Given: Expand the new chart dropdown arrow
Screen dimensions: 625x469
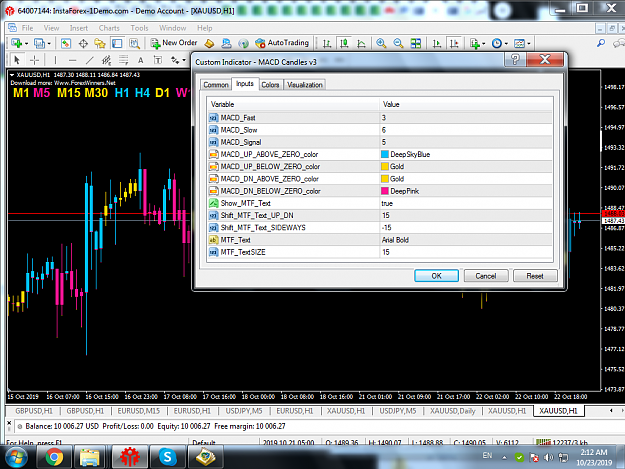Looking at the screenshot, I should click(x=26, y=43).
